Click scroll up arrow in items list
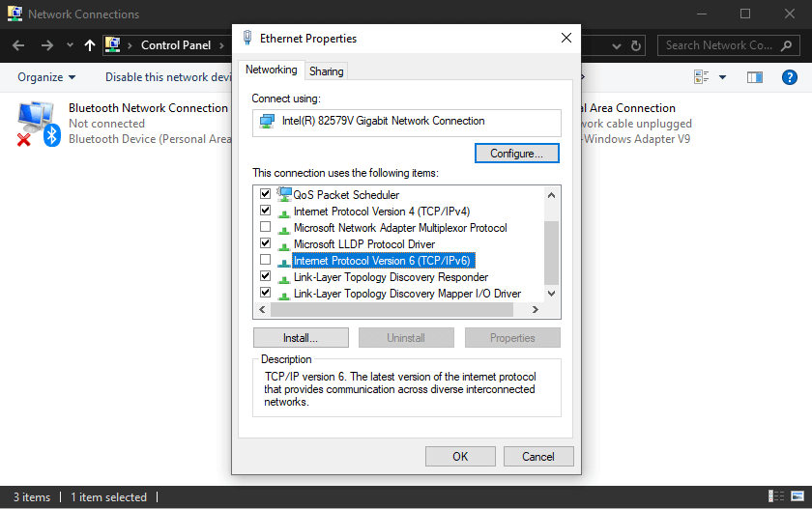This screenshot has height=509, width=812. pos(552,195)
